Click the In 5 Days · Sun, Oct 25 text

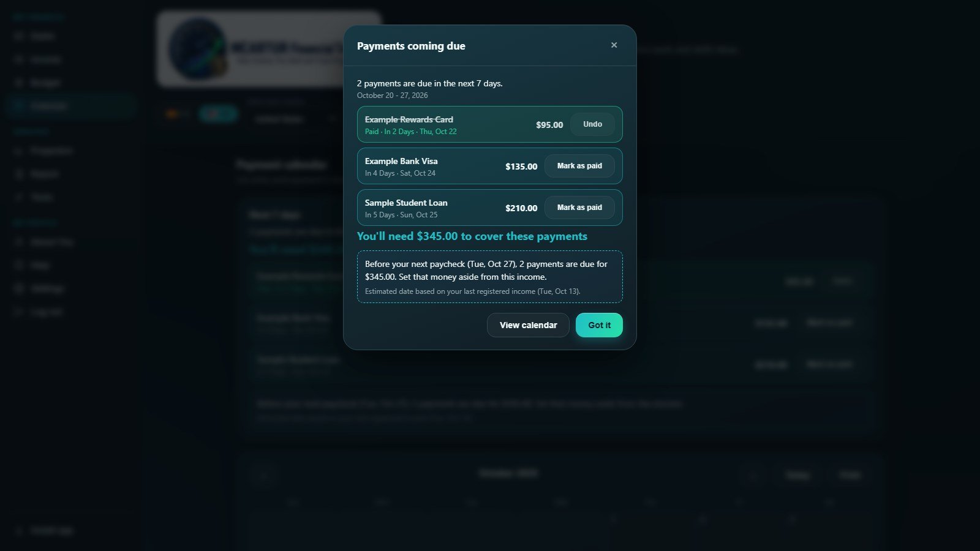pos(401,215)
